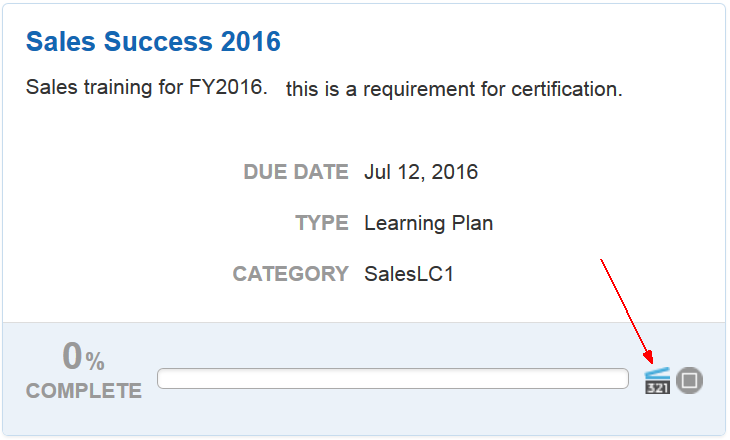This screenshot has height=440, width=730.
Task: Click the COMPLETE label under the percentage
Action: pos(84,391)
